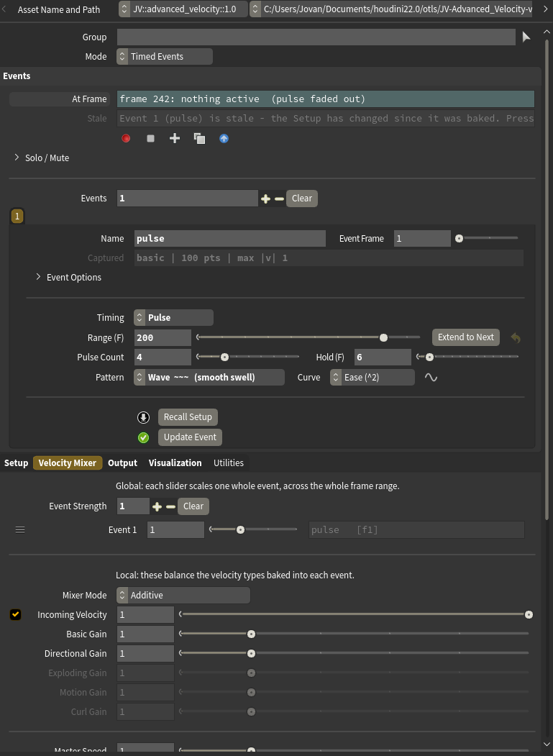Open the Mixer Mode dropdown Additive
This screenshot has height=756, width=553.
(183, 596)
